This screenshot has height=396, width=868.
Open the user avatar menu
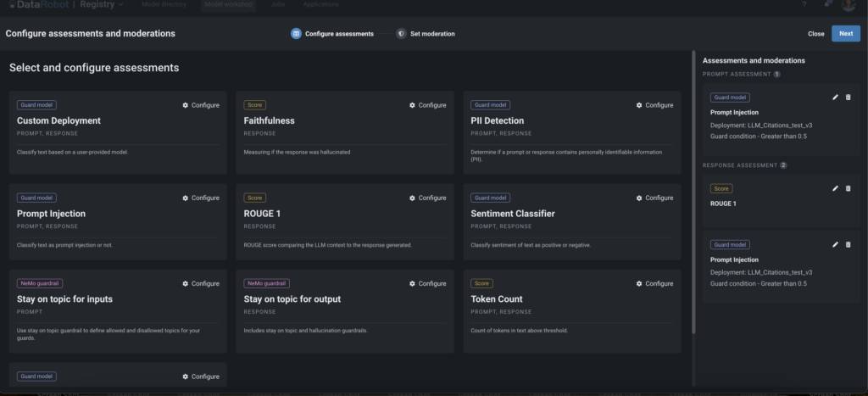849,5
